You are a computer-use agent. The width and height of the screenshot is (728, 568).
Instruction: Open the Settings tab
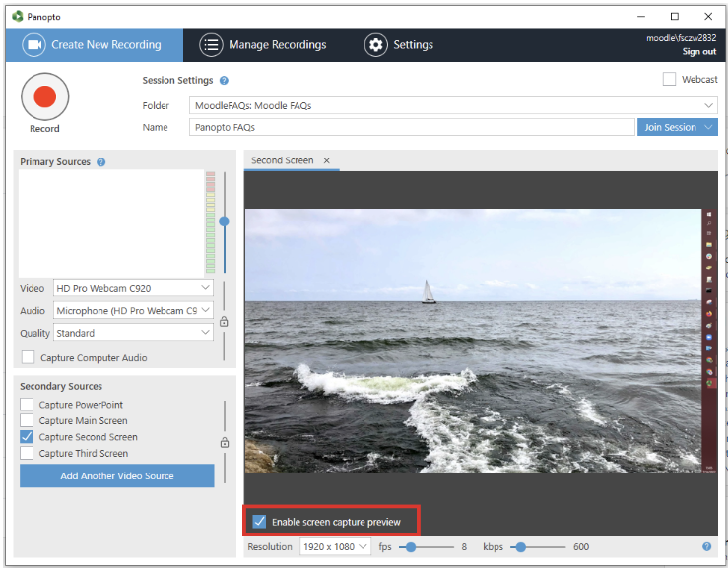(399, 45)
